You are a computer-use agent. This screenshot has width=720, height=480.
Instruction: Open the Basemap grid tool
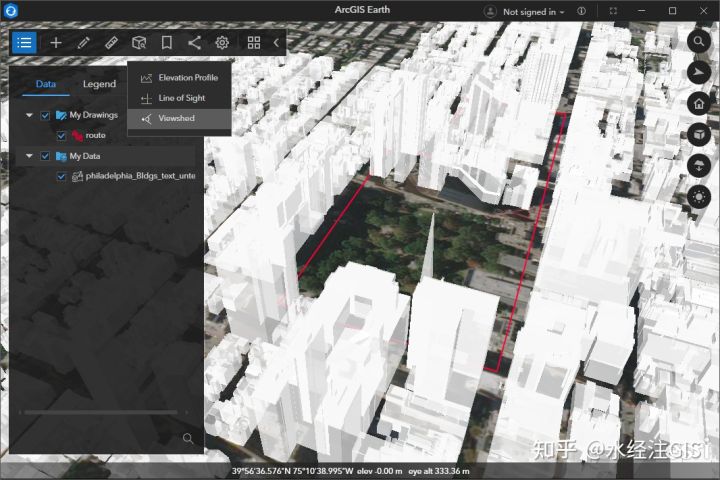[x=254, y=43]
